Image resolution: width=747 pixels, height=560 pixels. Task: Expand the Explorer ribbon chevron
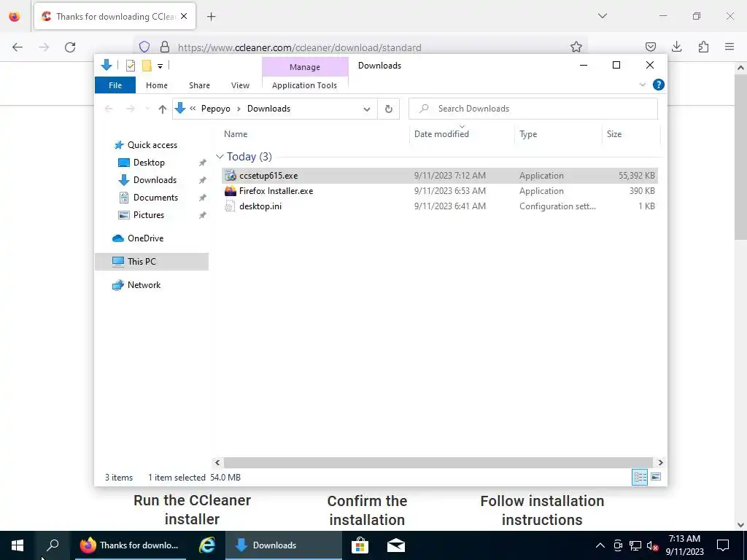coord(642,85)
